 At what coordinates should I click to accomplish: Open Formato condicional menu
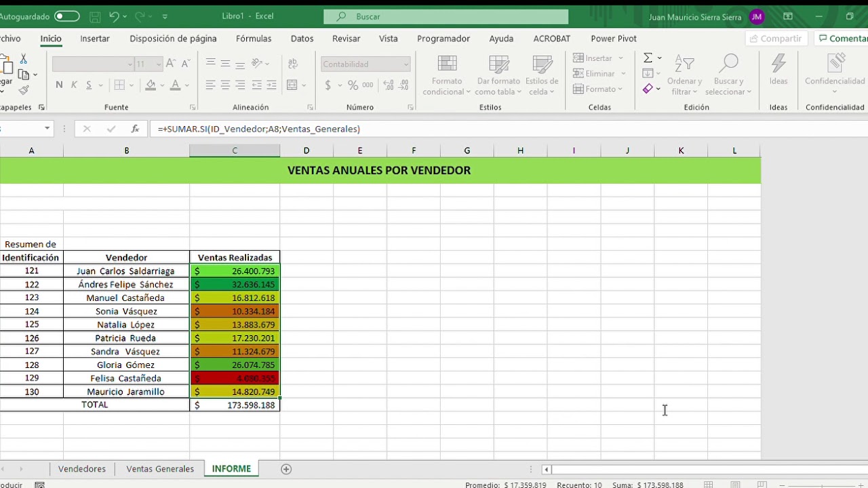pos(446,75)
